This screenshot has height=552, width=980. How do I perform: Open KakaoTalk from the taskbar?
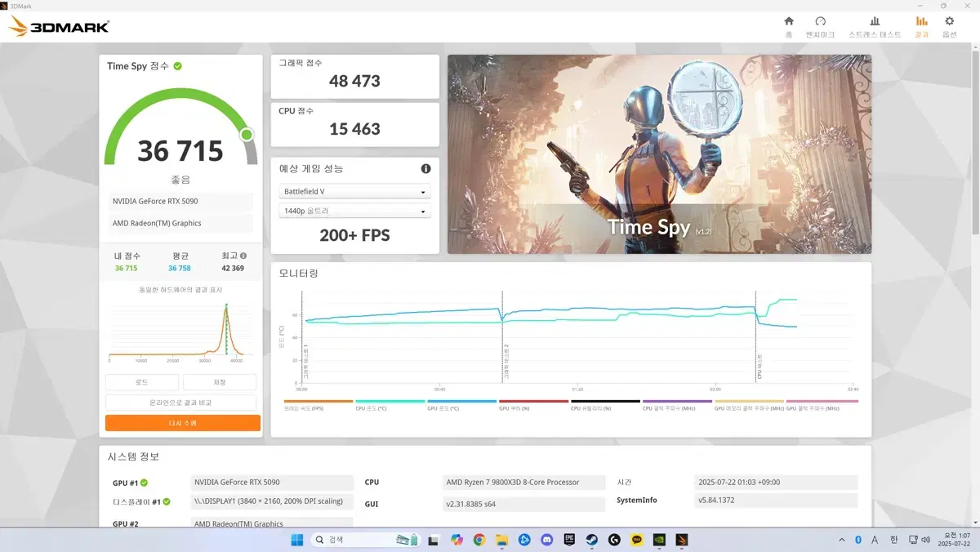(x=637, y=540)
